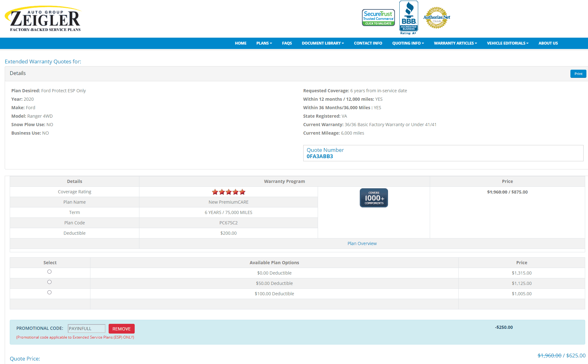Screen dimensions: 588x364
Task: Select the $100.00 Deductible radio button
Action: coord(49,292)
